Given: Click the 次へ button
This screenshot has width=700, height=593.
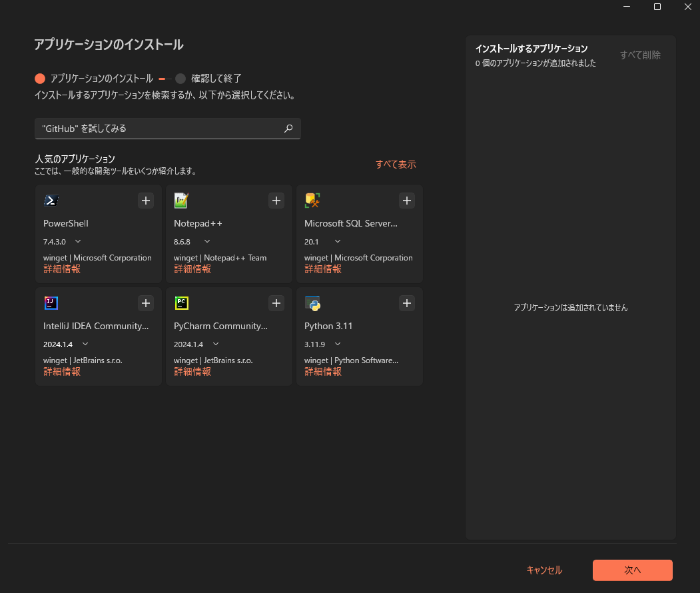Looking at the screenshot, I should 632,570.
